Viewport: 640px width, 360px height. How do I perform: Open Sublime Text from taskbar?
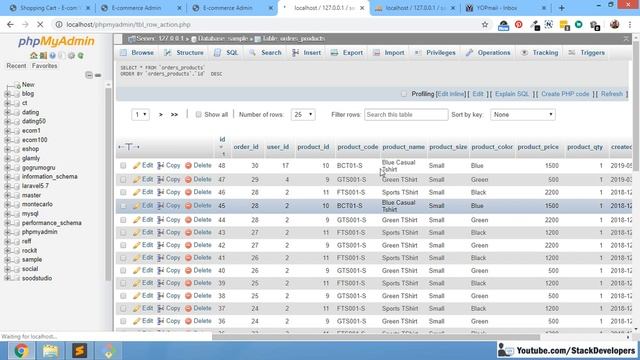(x=80, y=351)
